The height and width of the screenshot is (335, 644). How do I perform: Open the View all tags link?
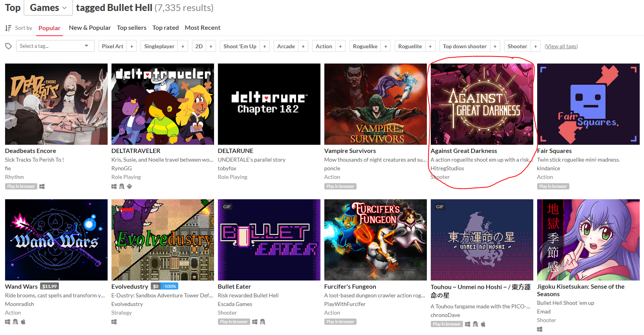click(x=561, y=46)
